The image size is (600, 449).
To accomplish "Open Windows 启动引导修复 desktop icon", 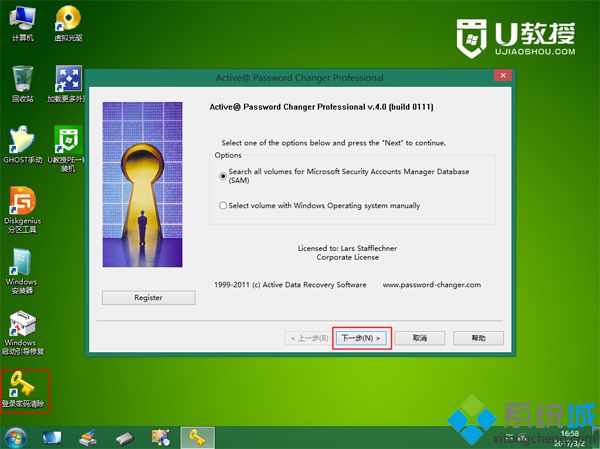I will [x=23, y=332].
